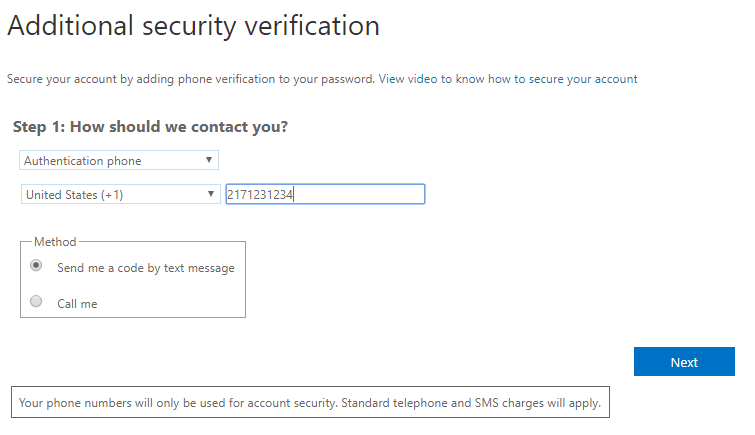Click the phone number usage notice box
This screenshot has width=755, height=435.
click(310, 403)
